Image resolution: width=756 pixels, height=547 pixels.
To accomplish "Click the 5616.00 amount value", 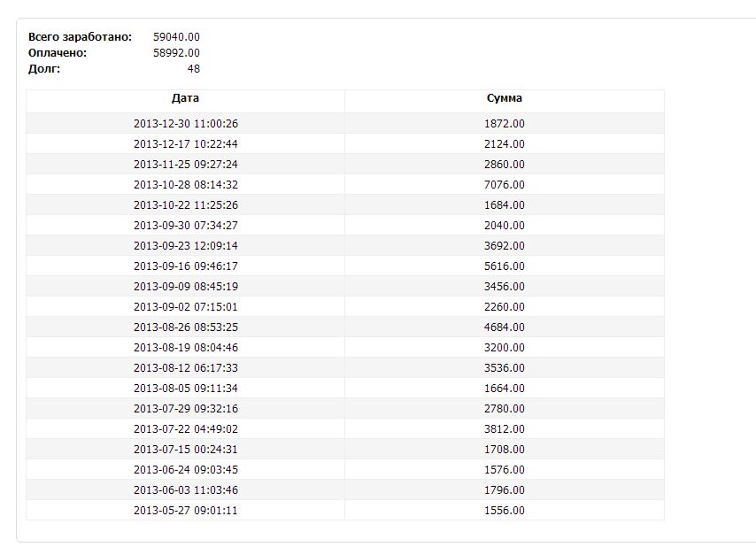I will [505, 266].
